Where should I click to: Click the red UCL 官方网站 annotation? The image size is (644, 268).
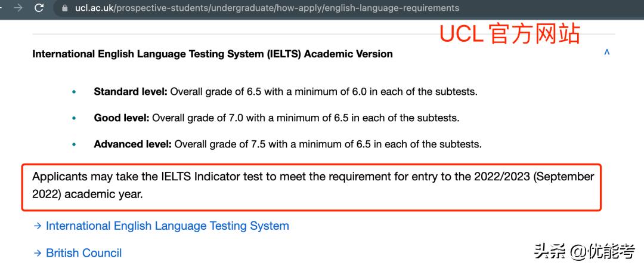(509, 34)
